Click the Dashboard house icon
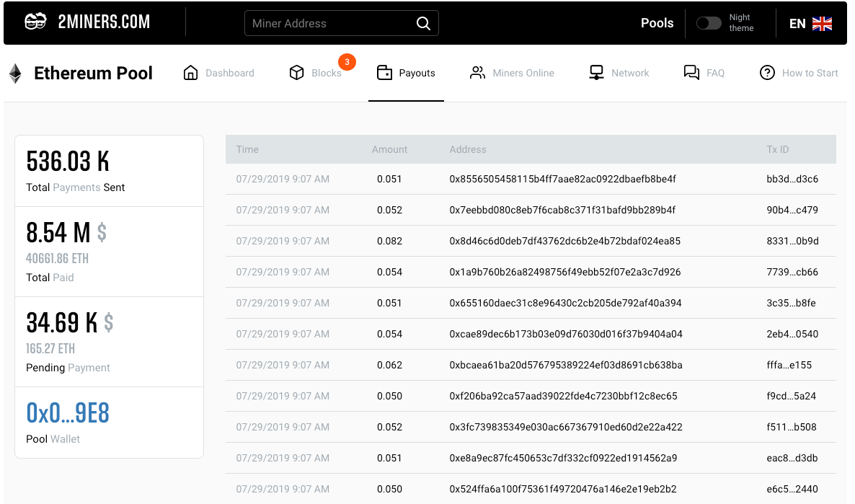 (x=190, y=73)
